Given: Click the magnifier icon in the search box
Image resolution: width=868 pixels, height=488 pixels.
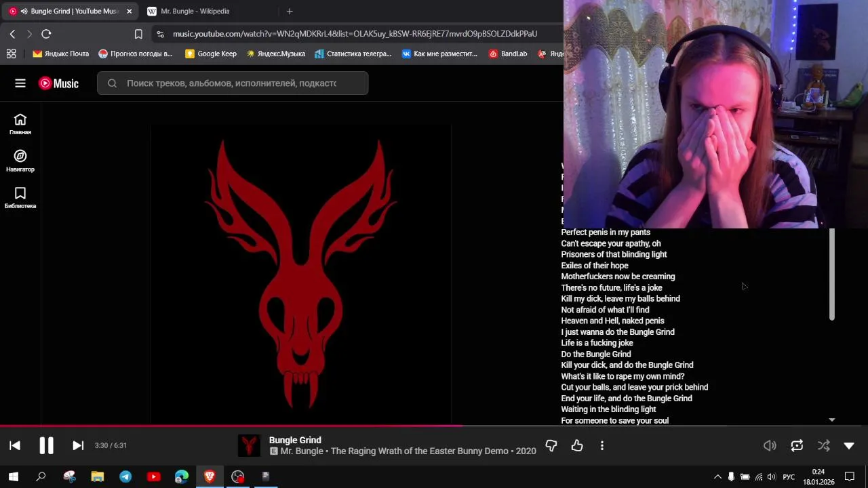Looking at the screenshot, I should coord(112,83).
